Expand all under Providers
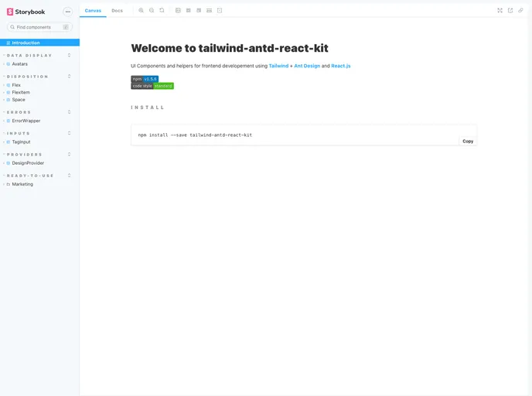 [70, 154]
